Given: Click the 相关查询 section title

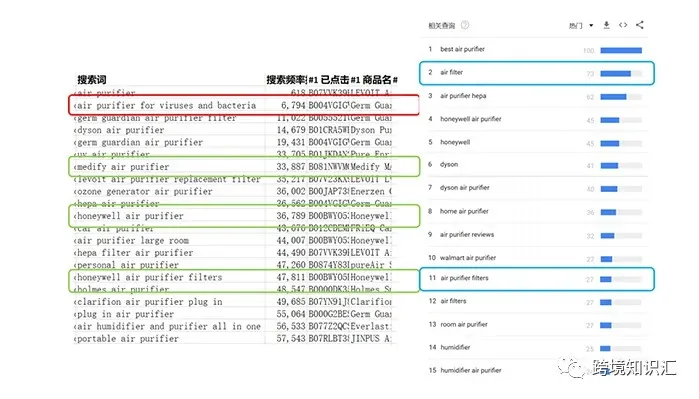Looking at the screenshot, I should (x=441, y=25).
